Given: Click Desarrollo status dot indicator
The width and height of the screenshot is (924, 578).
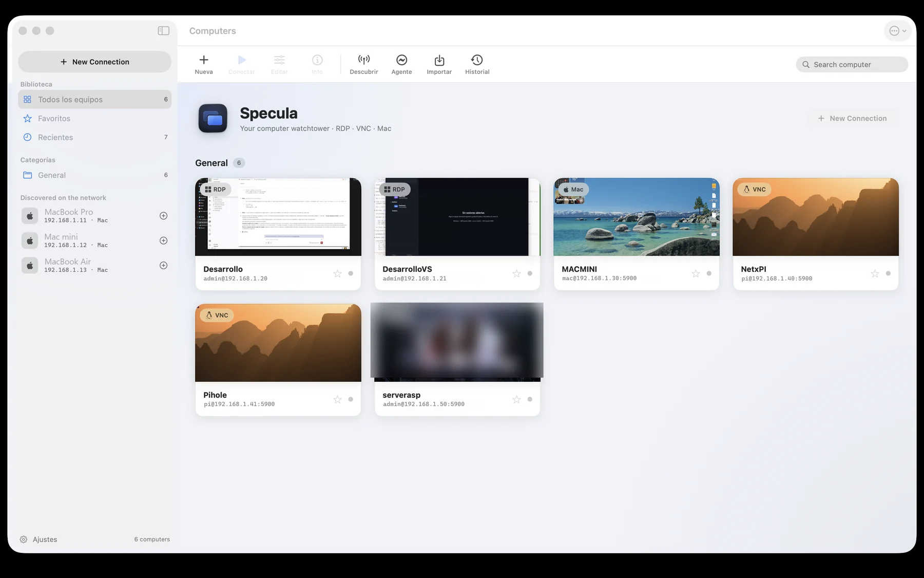Looking at the screenshot, I should coord(351,273).
